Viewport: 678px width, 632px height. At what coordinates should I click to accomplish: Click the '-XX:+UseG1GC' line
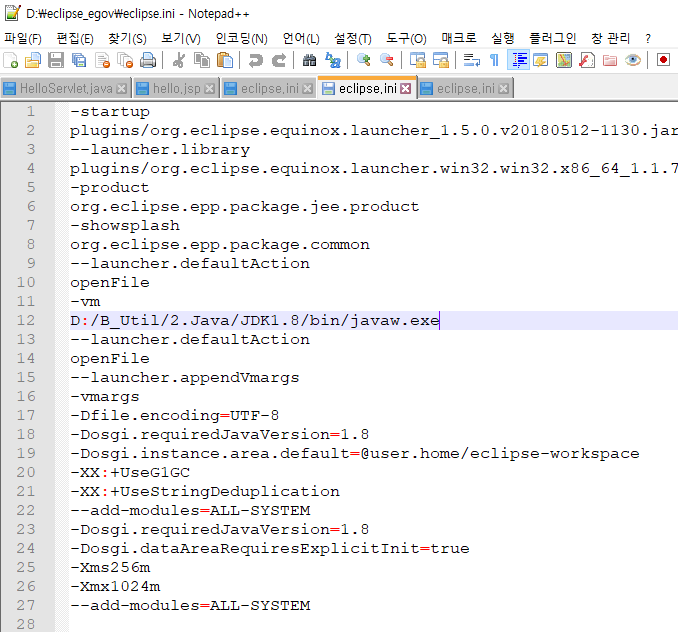tap(130, 473)
